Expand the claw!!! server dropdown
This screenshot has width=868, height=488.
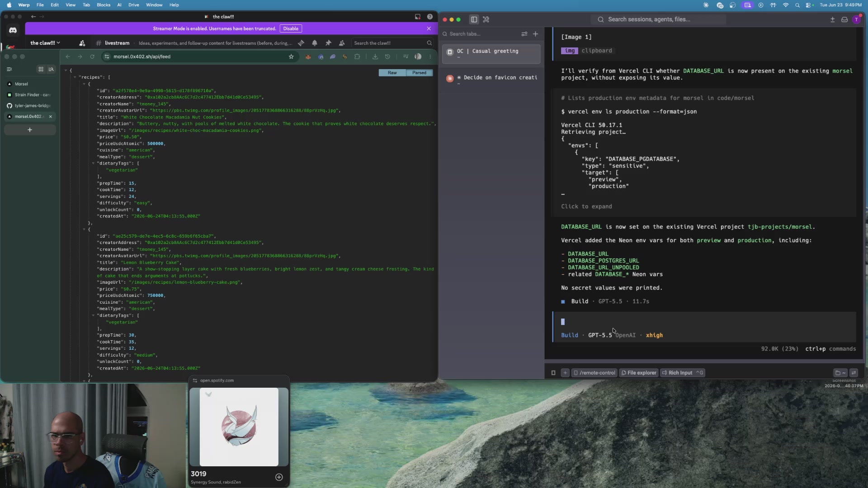tap(45, 43)
